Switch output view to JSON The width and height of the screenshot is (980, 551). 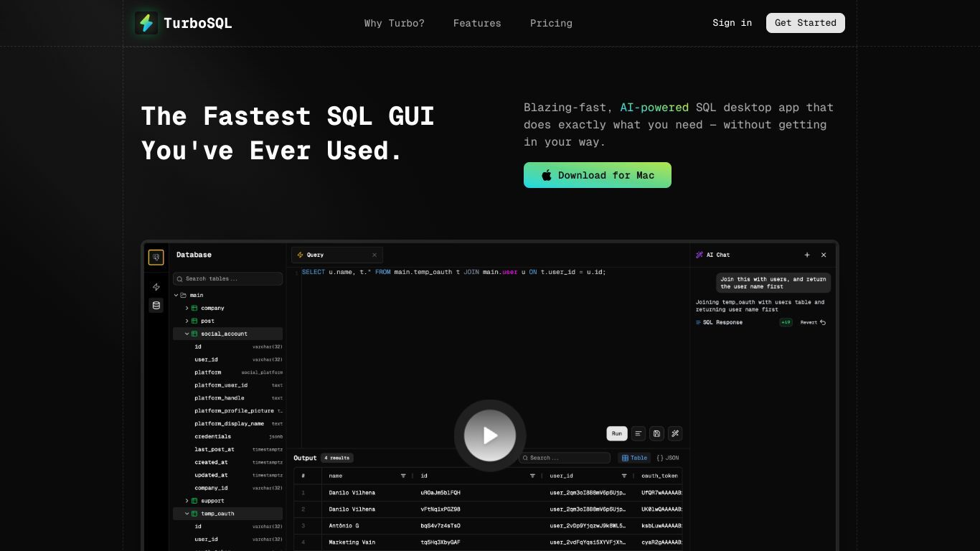point(667,458)
